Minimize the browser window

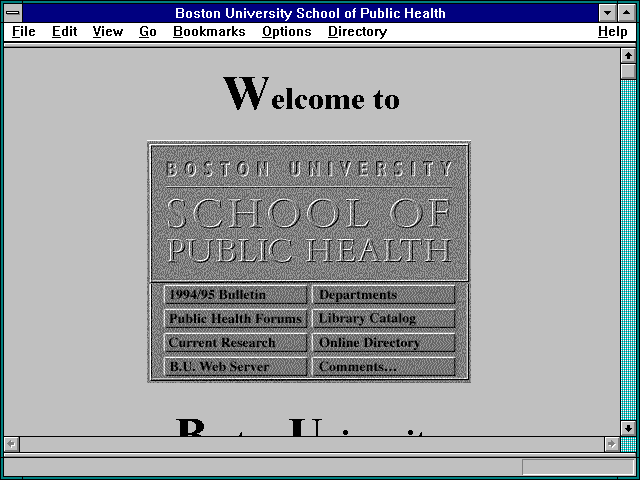tap(607, 13)
